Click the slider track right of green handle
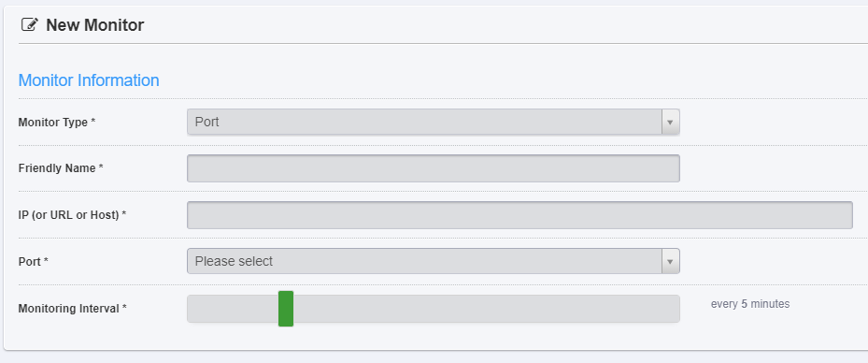Image resolution: width=868 pixels, height=363 pixels. pyautogui.click(x=486, y=309)
